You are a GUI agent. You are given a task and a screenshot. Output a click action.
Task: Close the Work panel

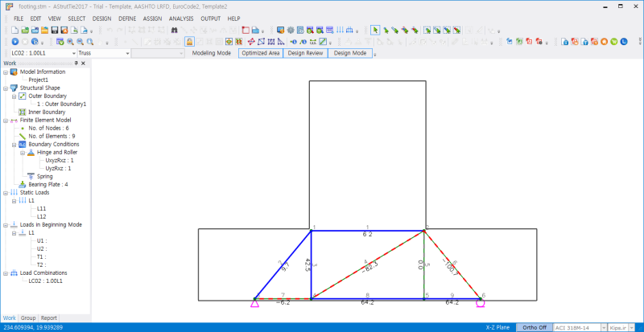84,64
